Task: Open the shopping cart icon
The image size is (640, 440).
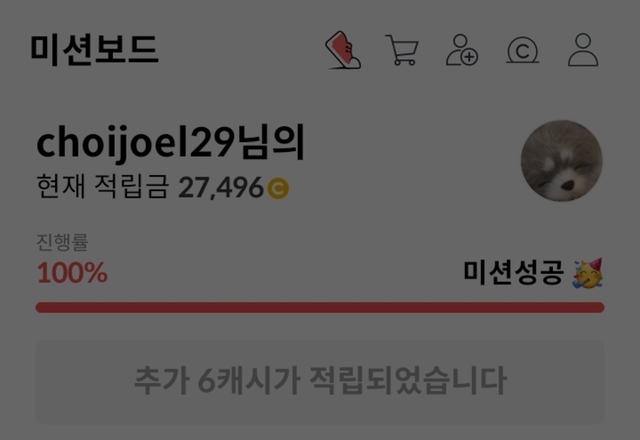Action: point(402,50)
